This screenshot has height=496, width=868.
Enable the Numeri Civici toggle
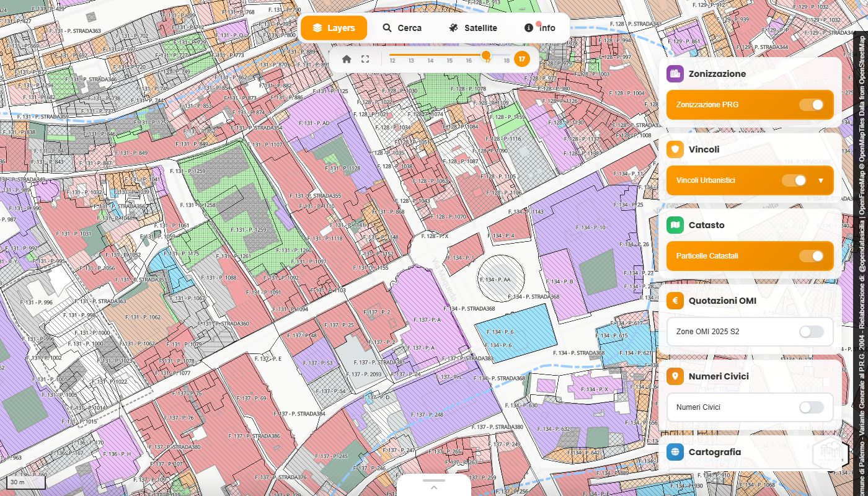pyautogui.click(x=811, y=407)
